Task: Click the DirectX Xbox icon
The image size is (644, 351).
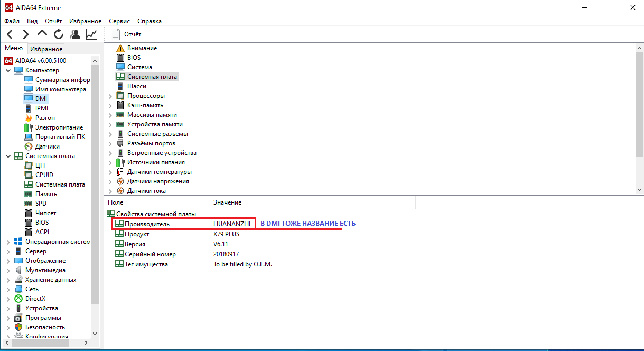Action: pos(18,299)
